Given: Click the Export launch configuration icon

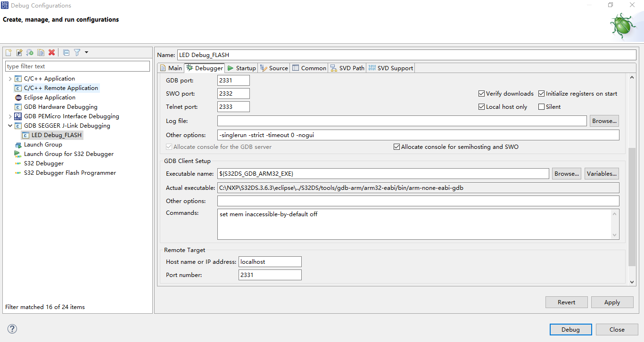Looking at the screenshot, I should [30, 52].
